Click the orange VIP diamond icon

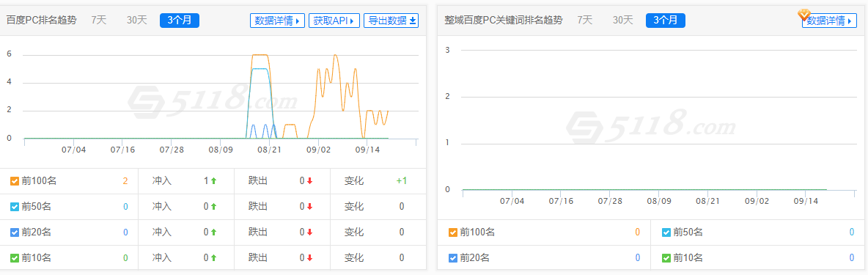pos(804,15)
